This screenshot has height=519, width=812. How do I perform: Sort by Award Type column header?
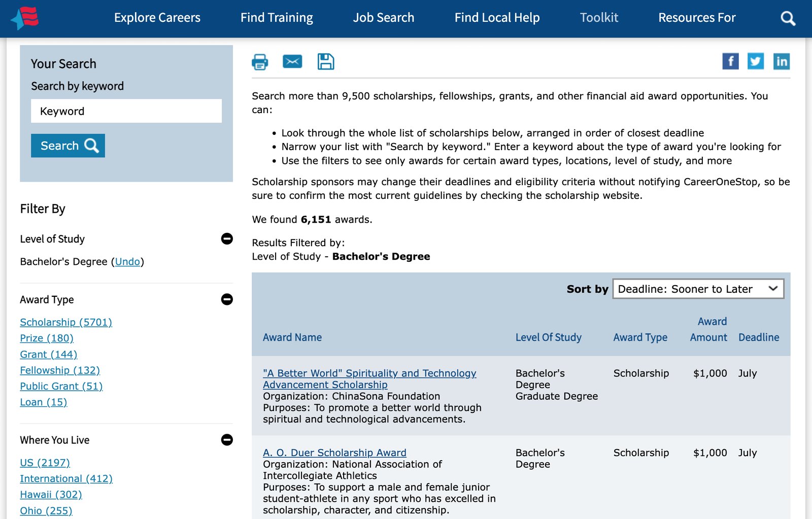(x=640, y=337)
